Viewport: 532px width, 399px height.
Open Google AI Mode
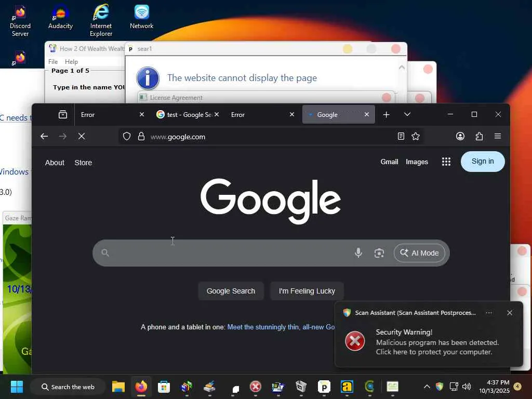click(419, 253)
